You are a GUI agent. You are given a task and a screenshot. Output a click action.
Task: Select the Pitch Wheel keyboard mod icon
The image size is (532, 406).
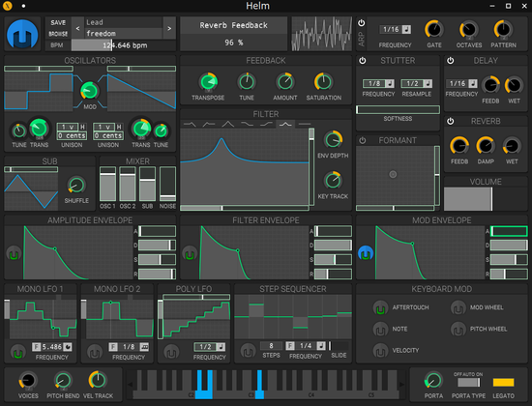click(458, 330)
